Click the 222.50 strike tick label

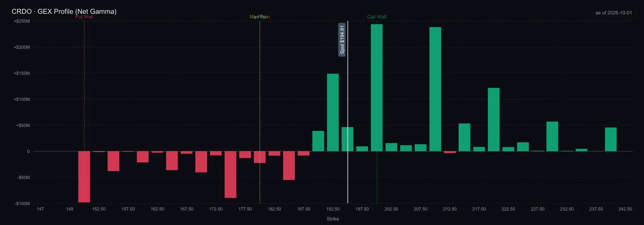pos(508,209)
